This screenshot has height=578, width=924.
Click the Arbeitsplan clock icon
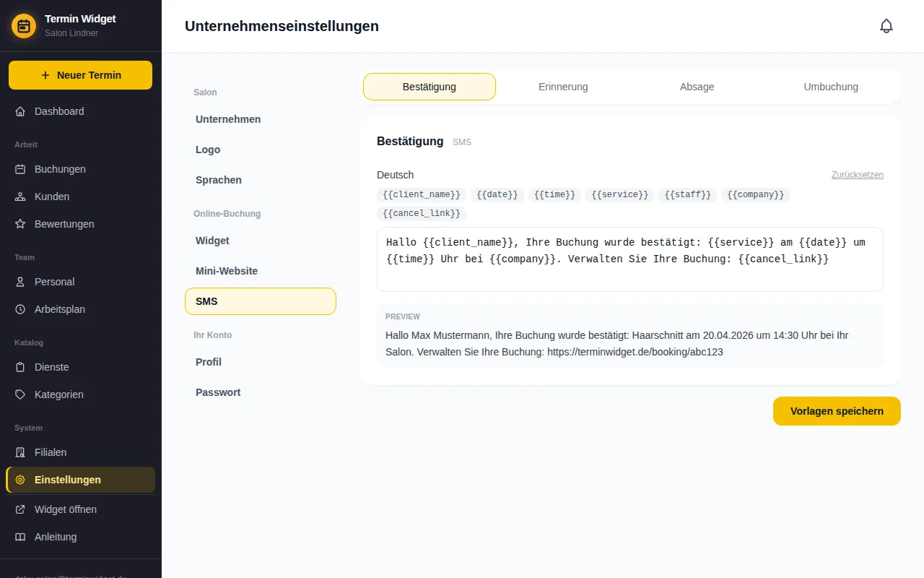click(x=20, y=309)
